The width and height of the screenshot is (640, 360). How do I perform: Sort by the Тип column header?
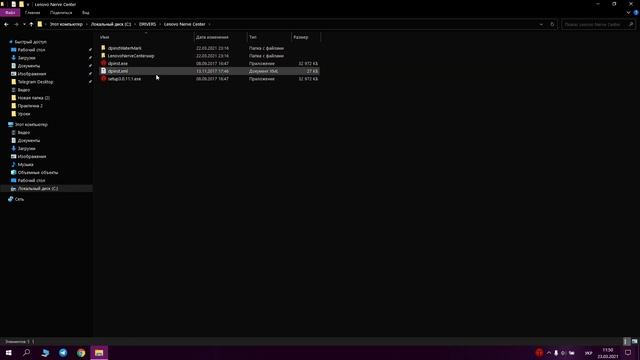(253, 37)
